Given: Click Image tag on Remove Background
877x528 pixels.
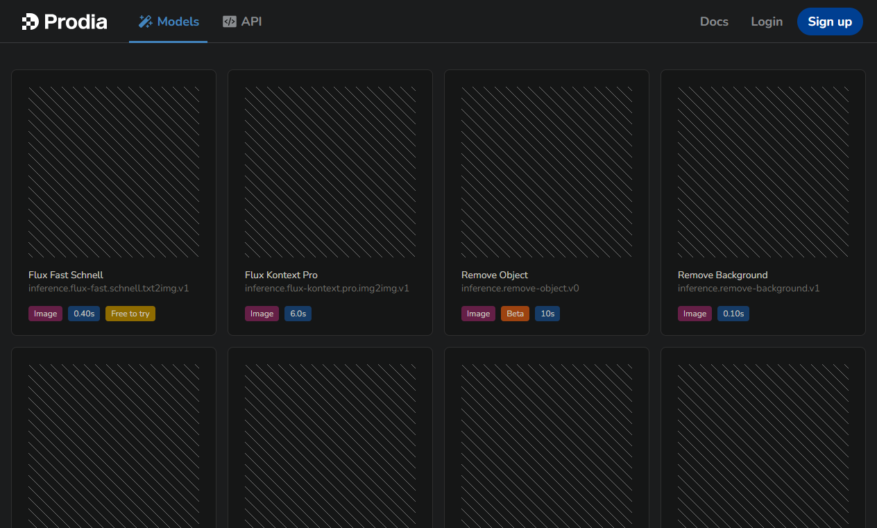Looking at the screenshot, I should (695, 314).
